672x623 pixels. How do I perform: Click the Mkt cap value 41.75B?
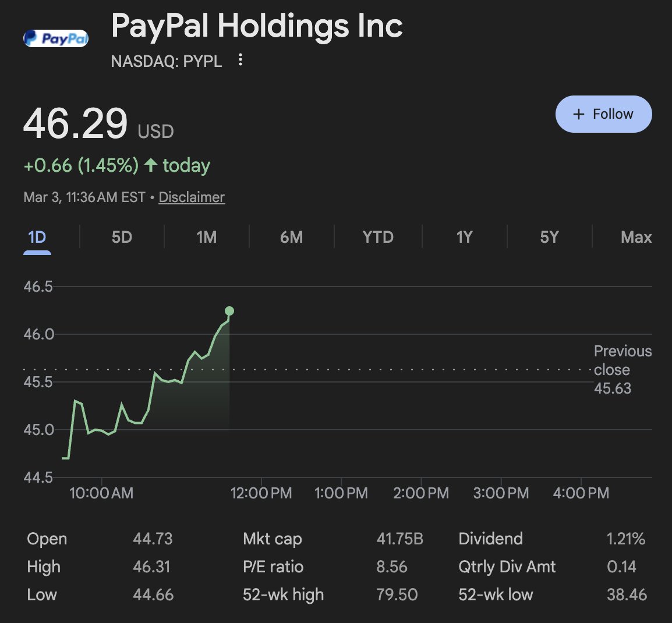(399, 539)
